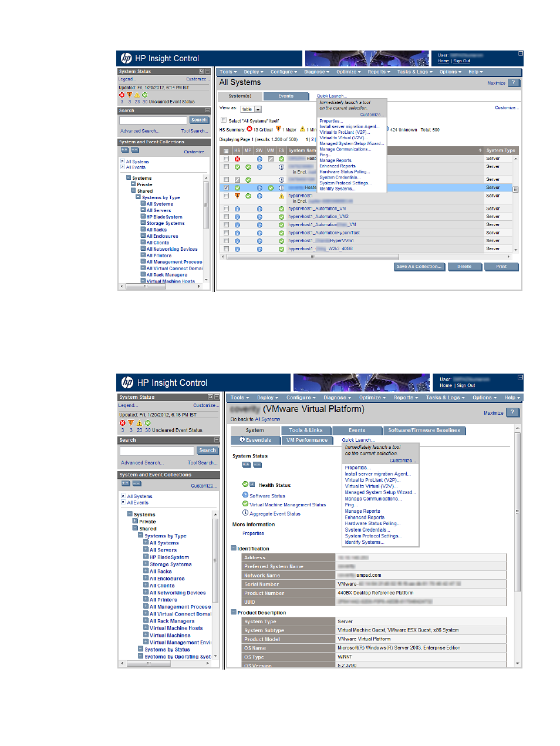Collapse Systems by Type node in VMware window

[x=140, y=535]
